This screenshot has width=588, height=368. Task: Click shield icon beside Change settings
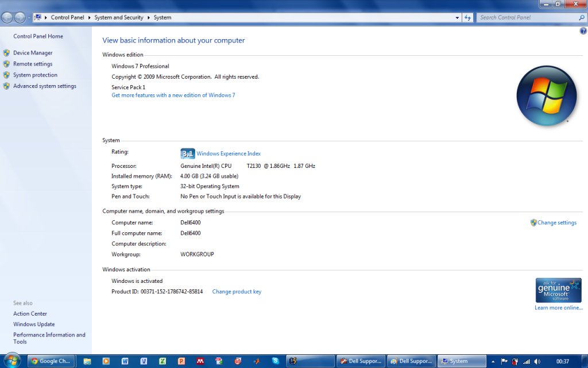pos(533,223)
